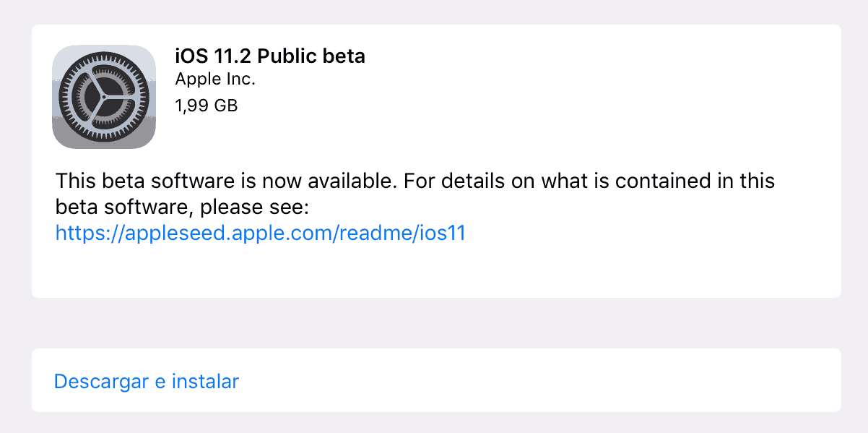Viewport: 868px width, 433px height.
Task: Tap the iOS update gear icon
Action: tap(104, 97)
